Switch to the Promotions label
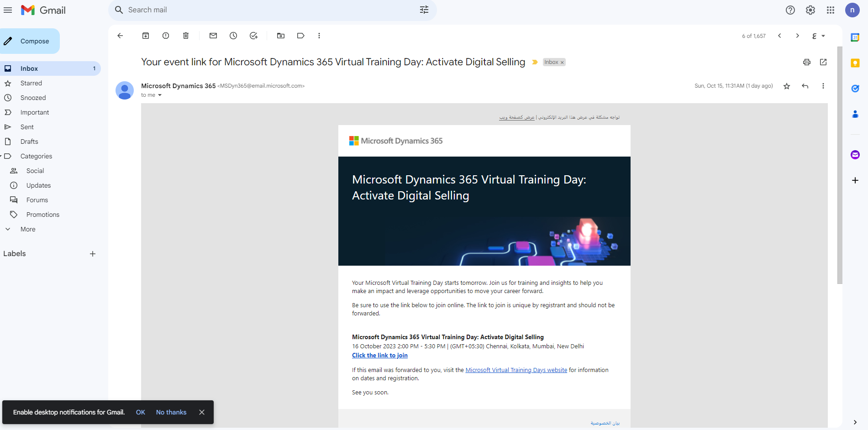 [x=42, y=214]
